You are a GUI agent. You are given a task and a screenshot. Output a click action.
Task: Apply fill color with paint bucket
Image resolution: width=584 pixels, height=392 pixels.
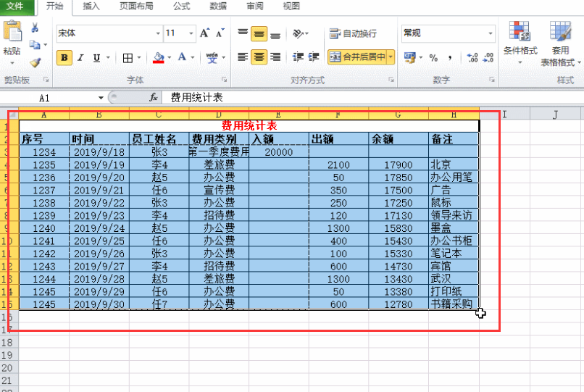coord(159,58)
